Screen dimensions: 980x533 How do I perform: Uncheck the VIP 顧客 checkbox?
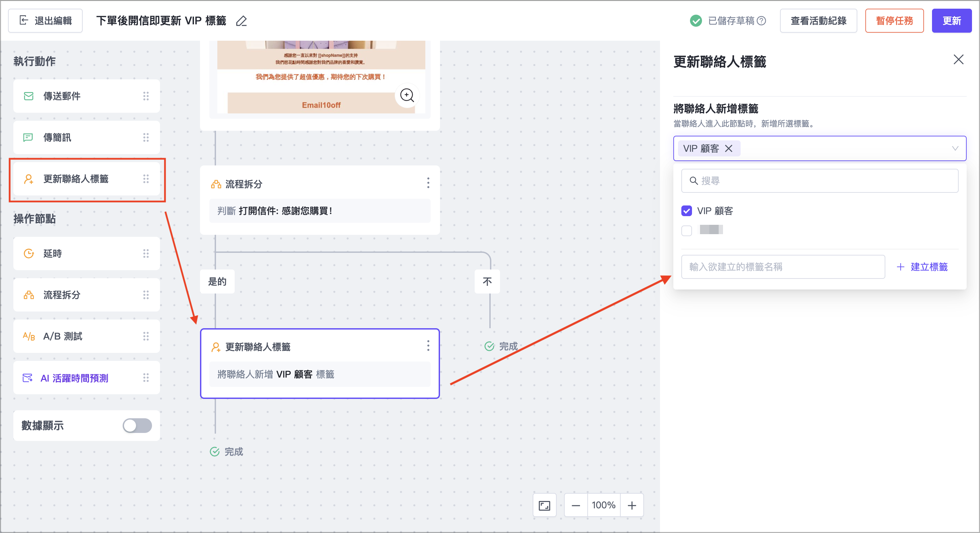click(x=687, y=211)
